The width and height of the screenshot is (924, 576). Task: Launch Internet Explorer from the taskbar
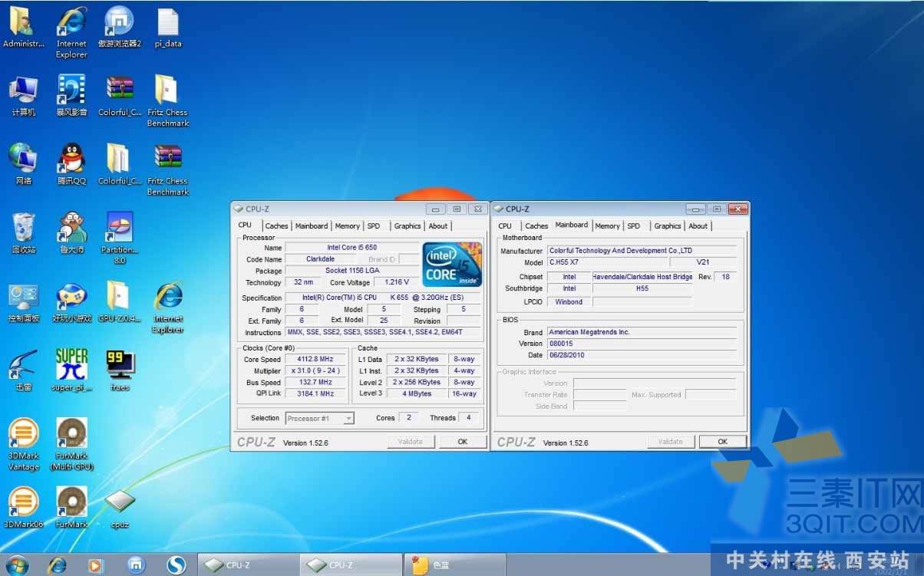click(57, 565)
